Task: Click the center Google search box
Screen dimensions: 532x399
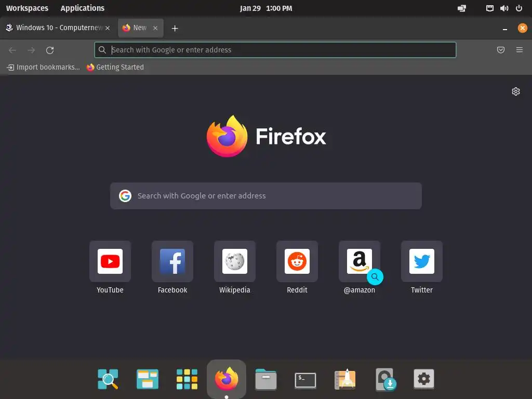Action: [x=265, y=196]
